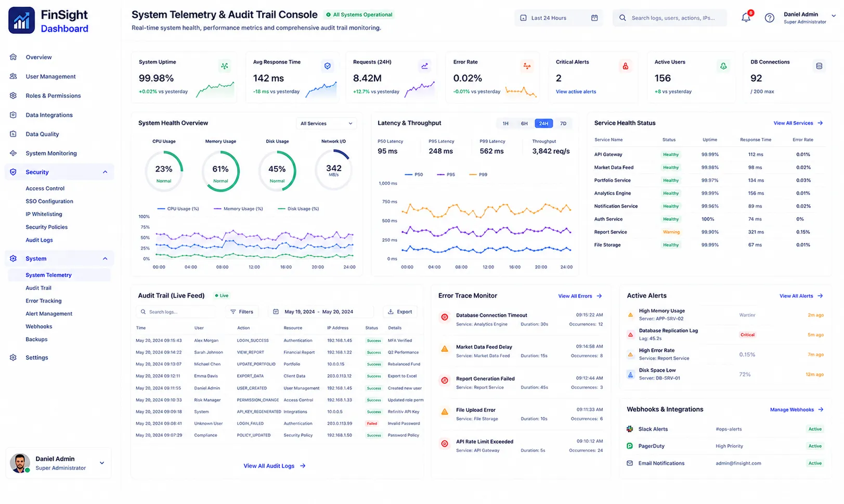Click the User Management people icon
The width and height of the screenshot is (844, 504).
click(14, 76)
